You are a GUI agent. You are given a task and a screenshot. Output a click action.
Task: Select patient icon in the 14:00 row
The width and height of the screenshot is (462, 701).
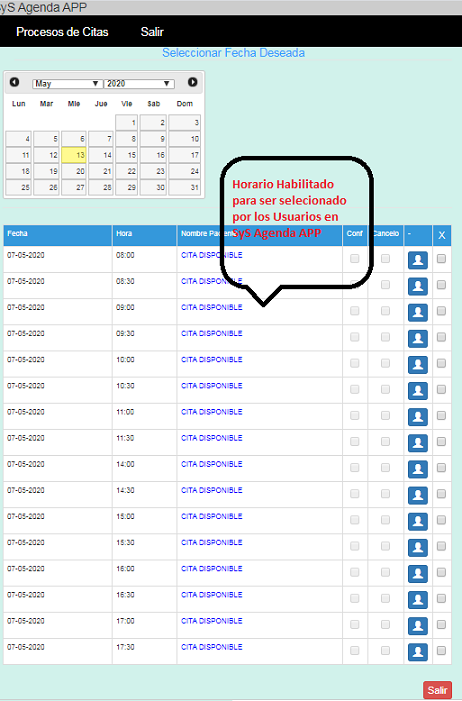418,469
